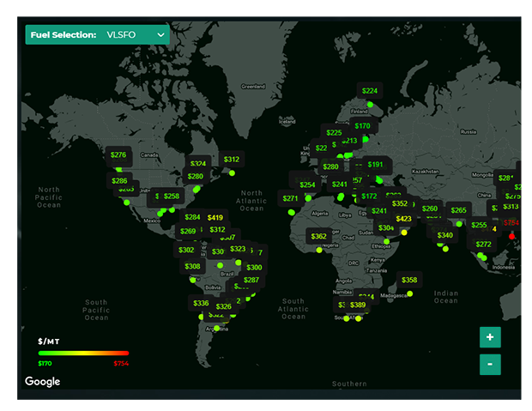Select the $423 marker near Arabia
The width and height of the screenshot is (532, 411).
(403, 219)
